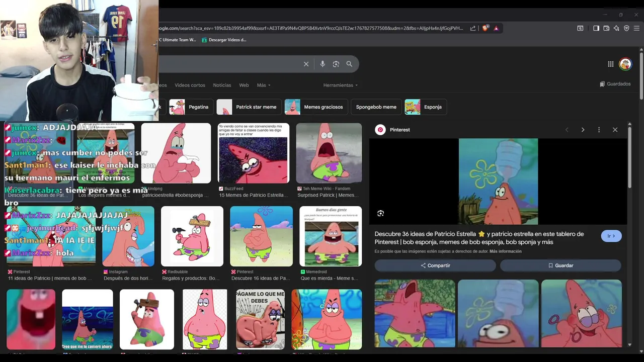
Task: Click the Pinterest logo in preview header
Action: coord(380,130)
